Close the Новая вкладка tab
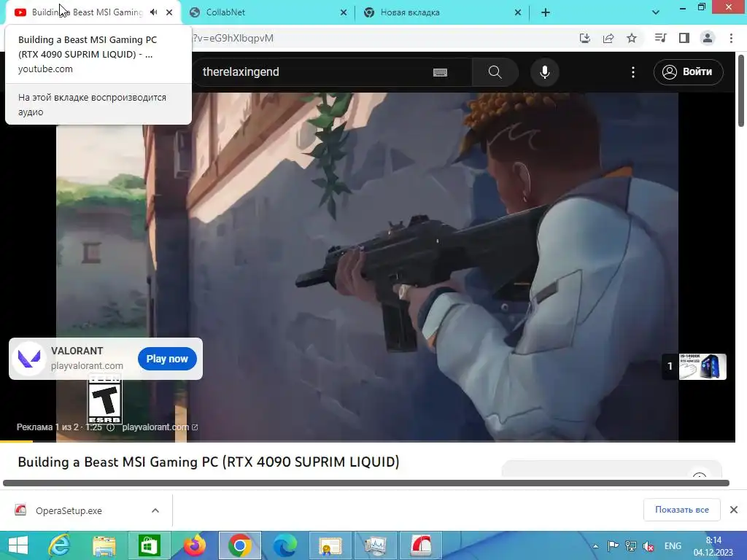This screenshot has height=560, width=747. tap(518, 12)
